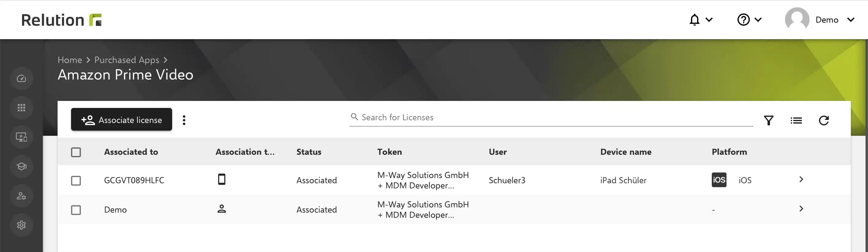The height and width of the screenshot is (252, 868).
Task: Expand the notifications bell dropdown
Action: pyautogui.click(x=700, y=20)
